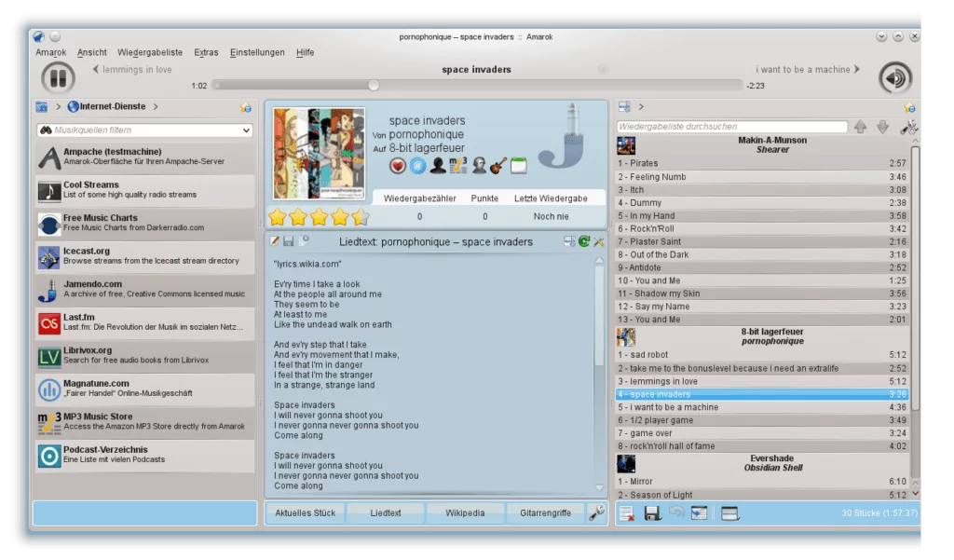Screen dimensions: 954x560
Task: Expand the chevron before Internet-Dienste breadcrumb
Action: pyautogui.click(x=59, y=106)
